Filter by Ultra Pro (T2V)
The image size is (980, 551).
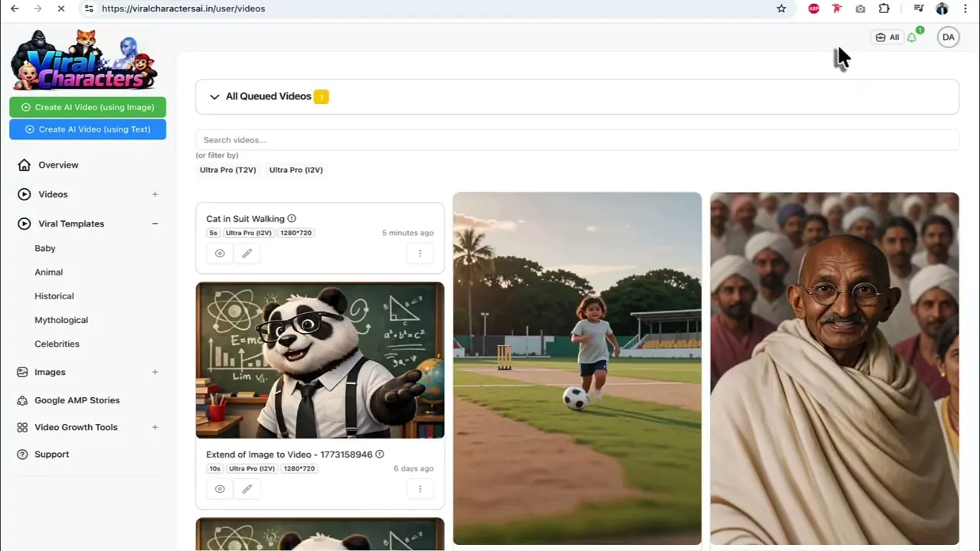click(x=228, y=170)
